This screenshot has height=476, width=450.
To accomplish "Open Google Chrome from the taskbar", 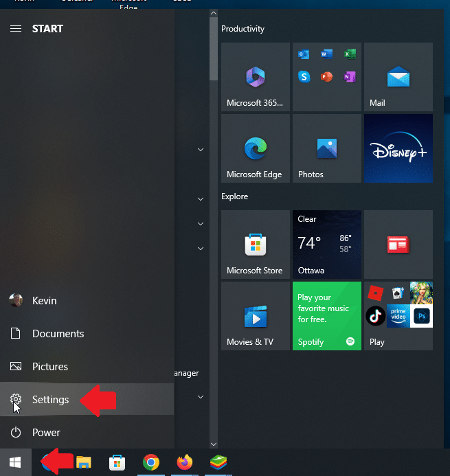I will click(151, 462).
